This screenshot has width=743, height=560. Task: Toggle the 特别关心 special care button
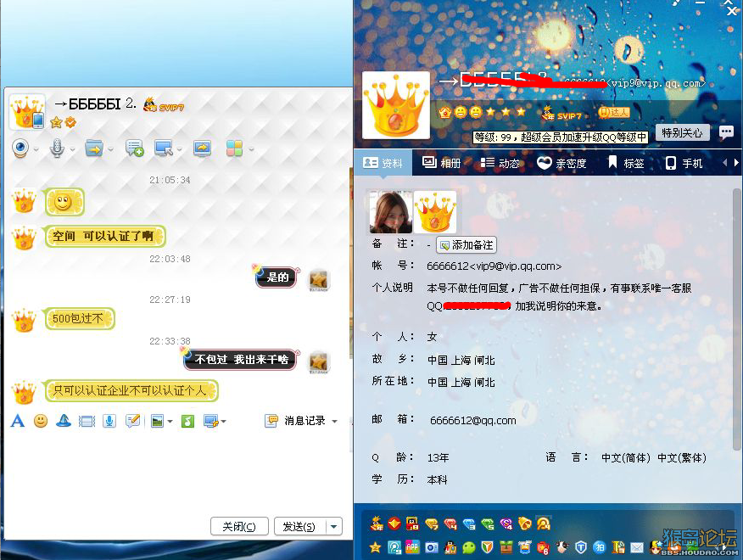(682, 132)
